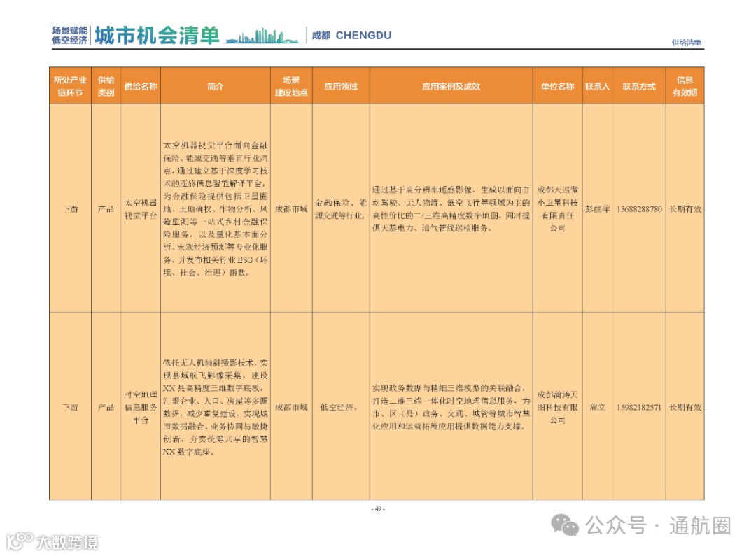The width and height of the screenshot is (756, 556).
Task: Click the '联系方式' column header
Action: coord(639,86)
